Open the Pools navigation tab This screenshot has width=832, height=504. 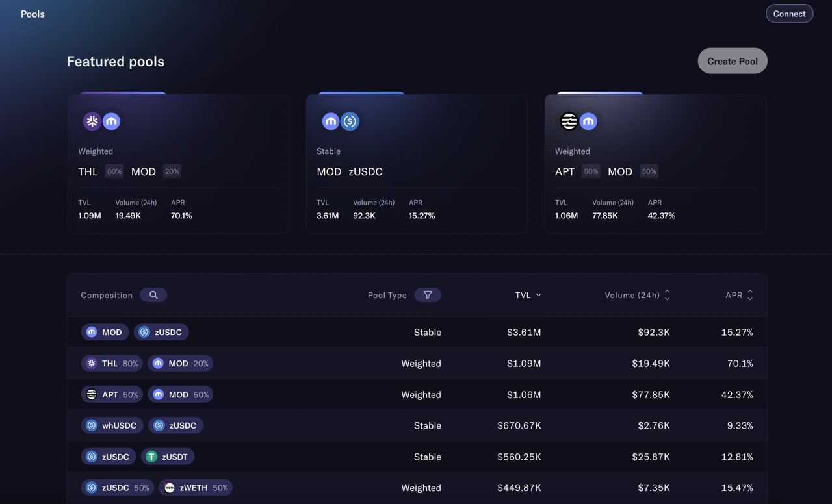coord(32,14)
